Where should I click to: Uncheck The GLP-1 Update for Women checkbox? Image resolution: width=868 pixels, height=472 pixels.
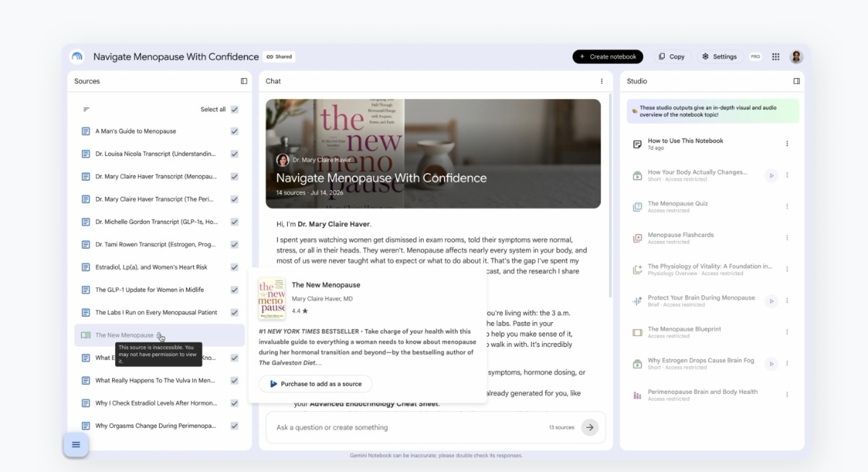tap(234, 290)
